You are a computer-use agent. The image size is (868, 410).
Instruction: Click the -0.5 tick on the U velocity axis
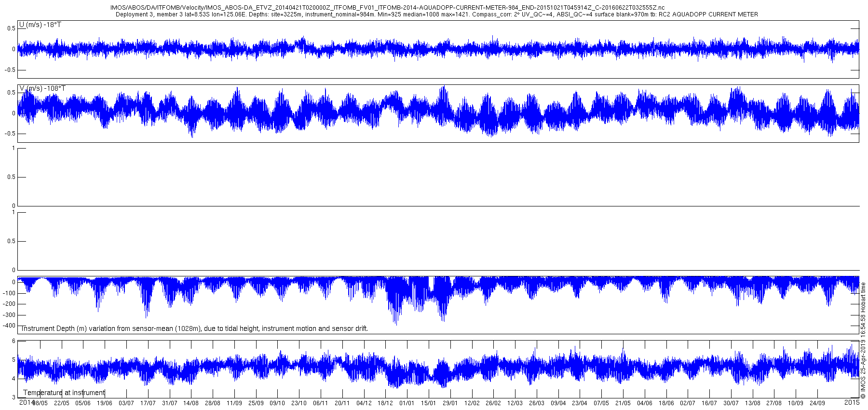[10, 70]
